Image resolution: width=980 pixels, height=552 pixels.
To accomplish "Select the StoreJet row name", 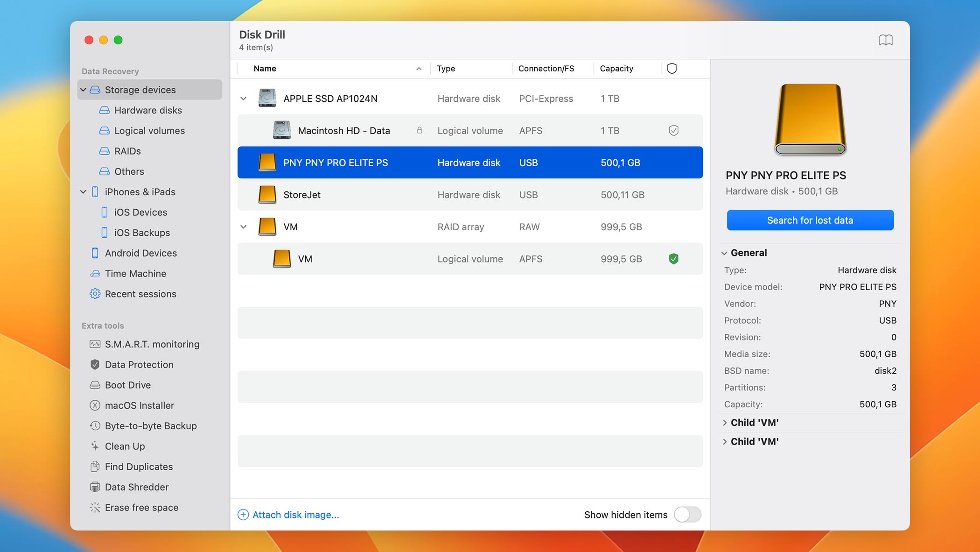I will click(302, 195).
